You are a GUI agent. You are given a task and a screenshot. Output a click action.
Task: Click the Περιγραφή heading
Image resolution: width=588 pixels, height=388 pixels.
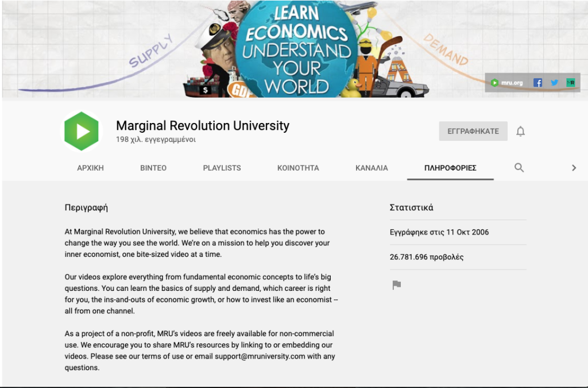[x=86, y=208]
